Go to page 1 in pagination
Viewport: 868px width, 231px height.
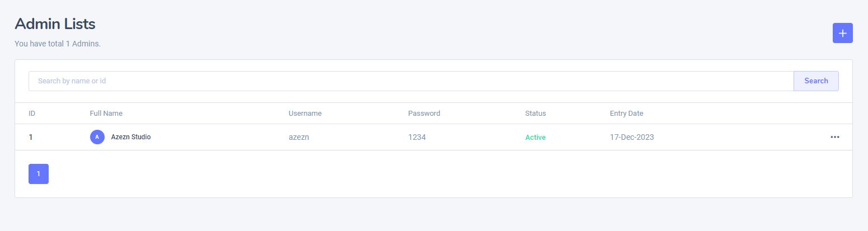tap(39, 174)
